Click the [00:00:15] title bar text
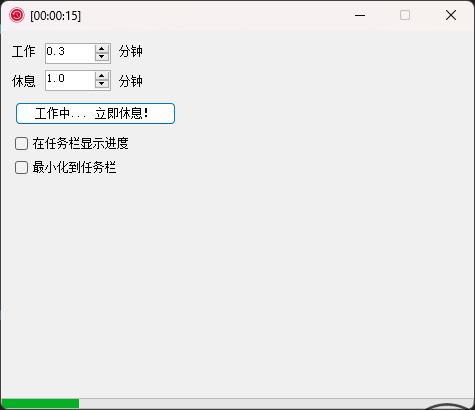The height and width of the screenshot is (410, 475). [55, 16]
